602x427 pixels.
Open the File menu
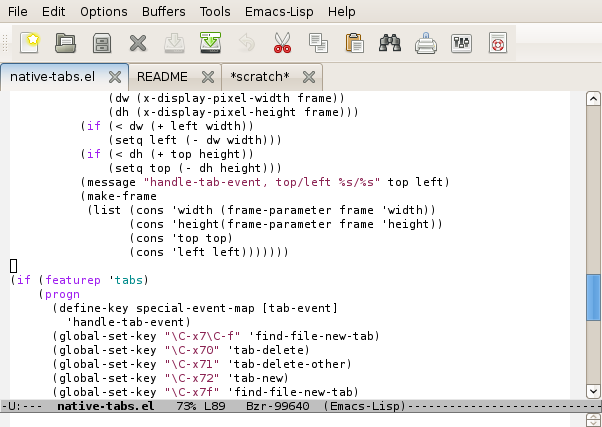[18, 12]
